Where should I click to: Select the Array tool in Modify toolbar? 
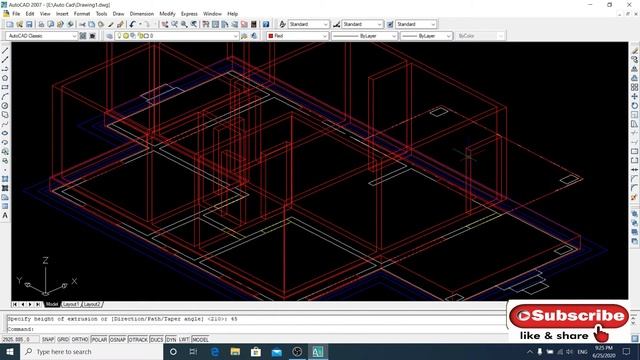coord(635,87)
